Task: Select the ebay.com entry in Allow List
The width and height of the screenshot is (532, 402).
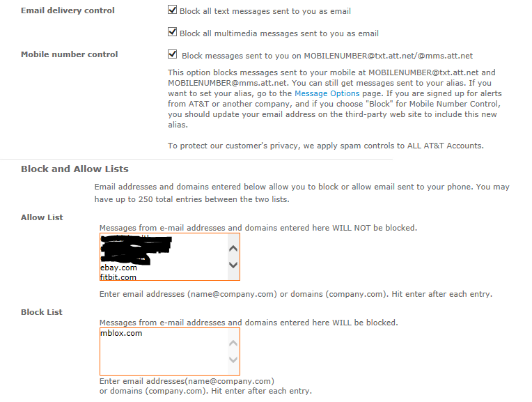Action: (x=119, y=268)
